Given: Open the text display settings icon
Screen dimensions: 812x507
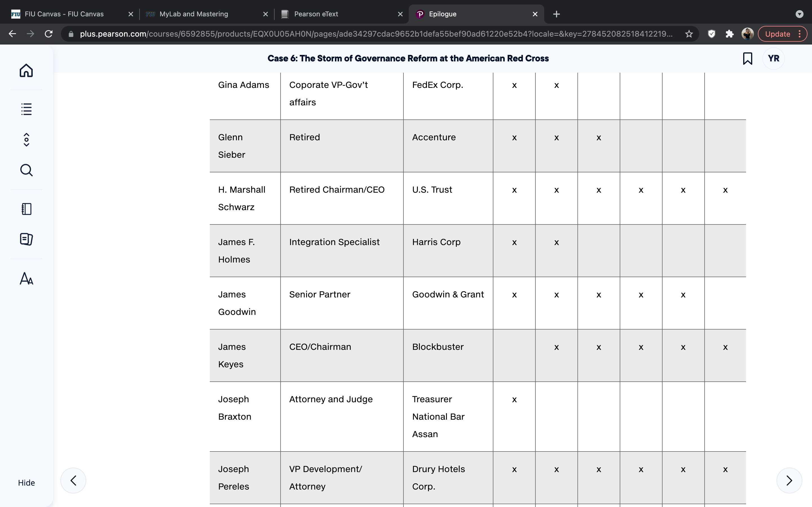Looking at the screenshot, I should pyautogui.click(x=26, y=278).
